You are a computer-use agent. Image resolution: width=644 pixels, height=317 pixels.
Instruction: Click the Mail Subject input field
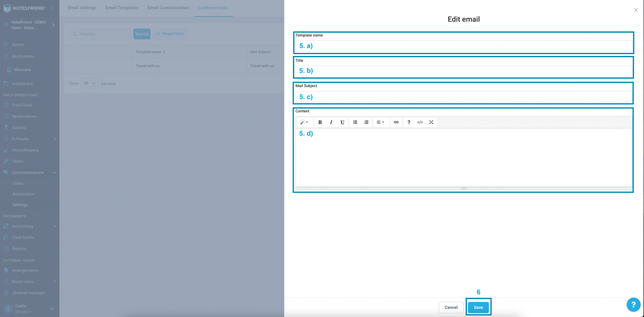tap(464, 97)
